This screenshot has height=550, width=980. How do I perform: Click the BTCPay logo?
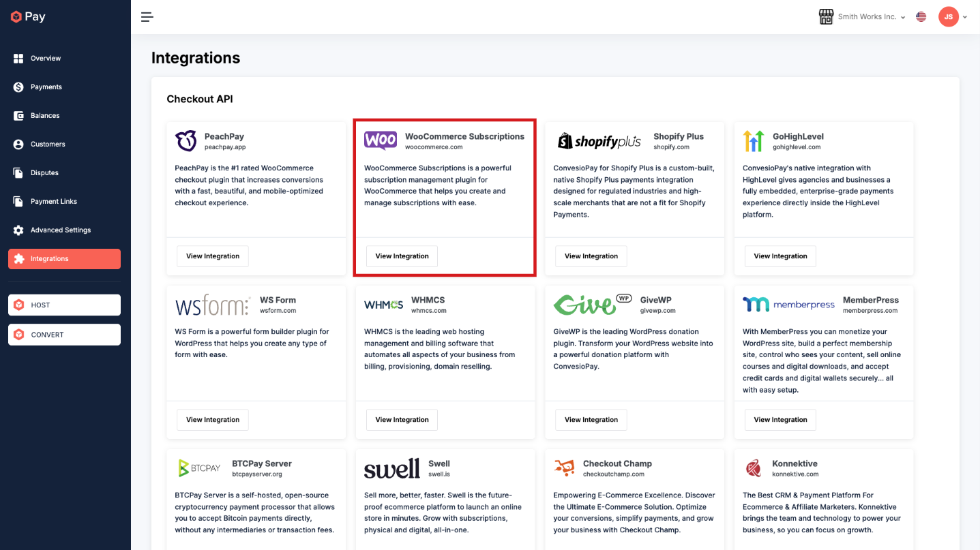[x=199, y=468]
